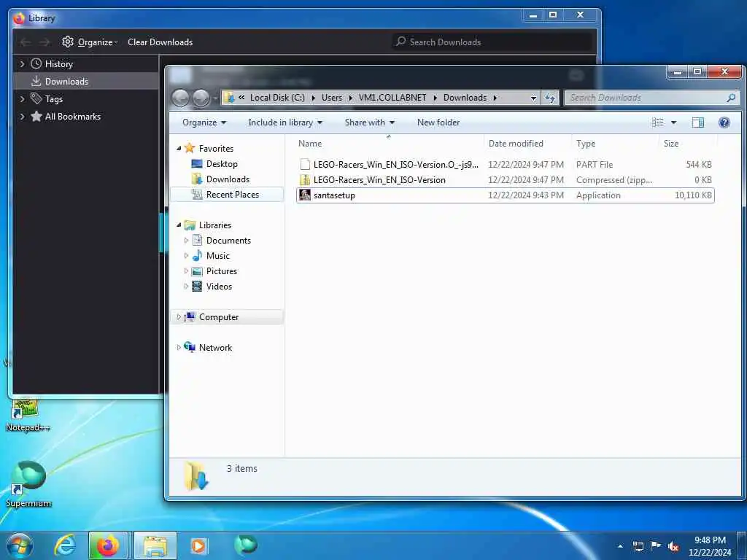Open the Notepad++ desktop shortcut
This screenshot has height=560, width=747.
pos(27,415)
